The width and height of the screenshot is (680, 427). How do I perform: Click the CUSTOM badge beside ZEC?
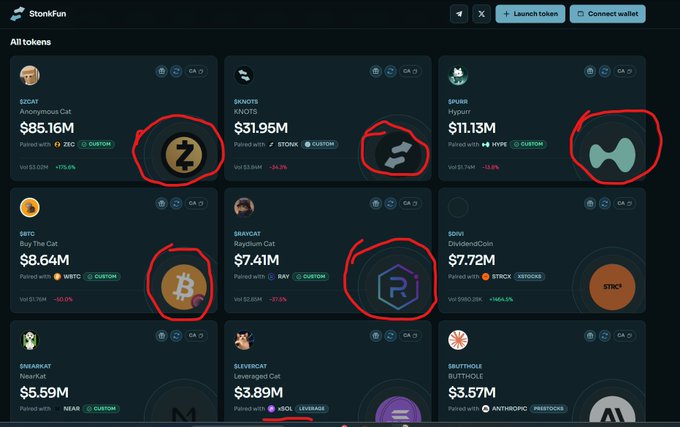tap(96, 144)
